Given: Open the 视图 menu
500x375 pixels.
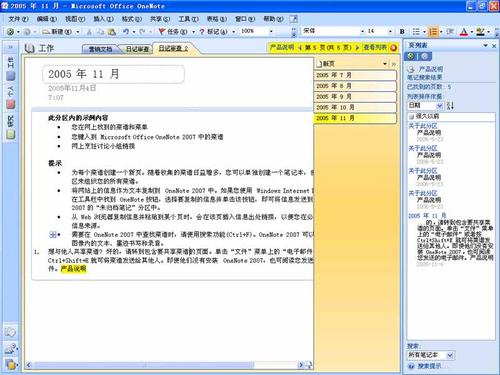Looking at the screenshot, I should pyautogui.click(x=75, y=19).
